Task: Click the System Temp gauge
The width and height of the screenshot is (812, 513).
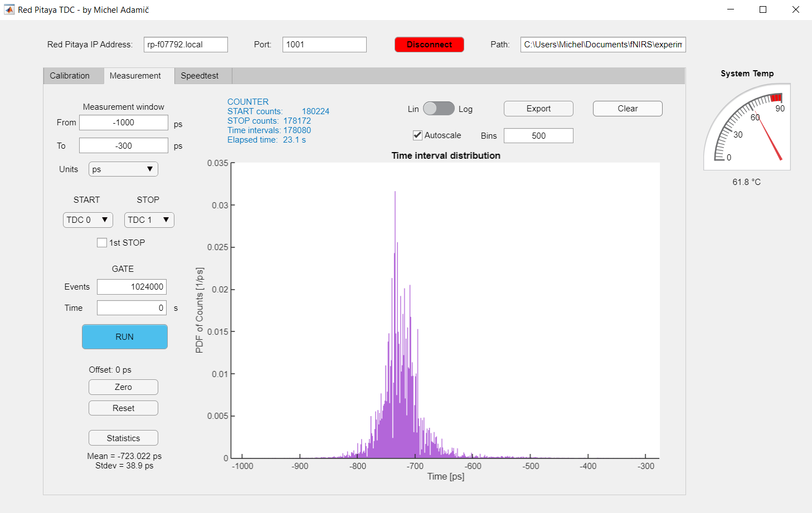Action: pyautogui.click(x=747, y=128)
